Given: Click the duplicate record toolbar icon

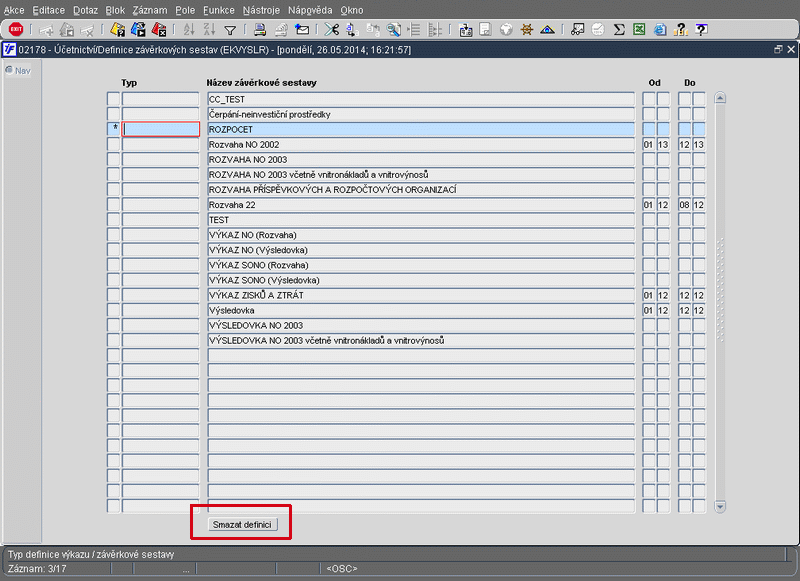Looking at the screenshot, I should point(67,30).
